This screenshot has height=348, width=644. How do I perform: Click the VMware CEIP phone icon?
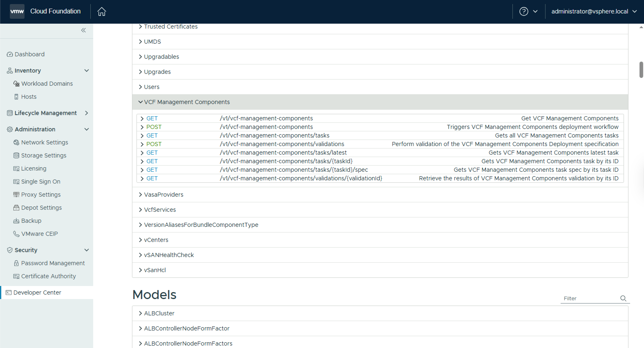[x=16, y=234]
